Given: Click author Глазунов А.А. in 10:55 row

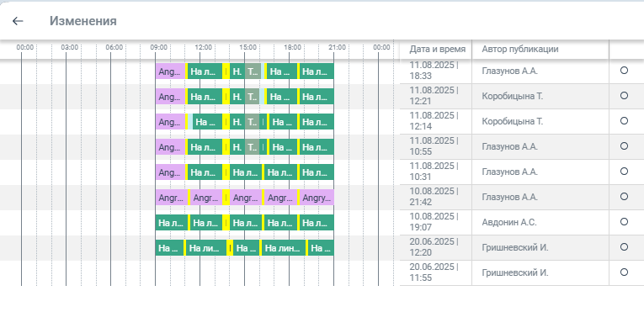Looking at the screenshot, I should (509, 146).
